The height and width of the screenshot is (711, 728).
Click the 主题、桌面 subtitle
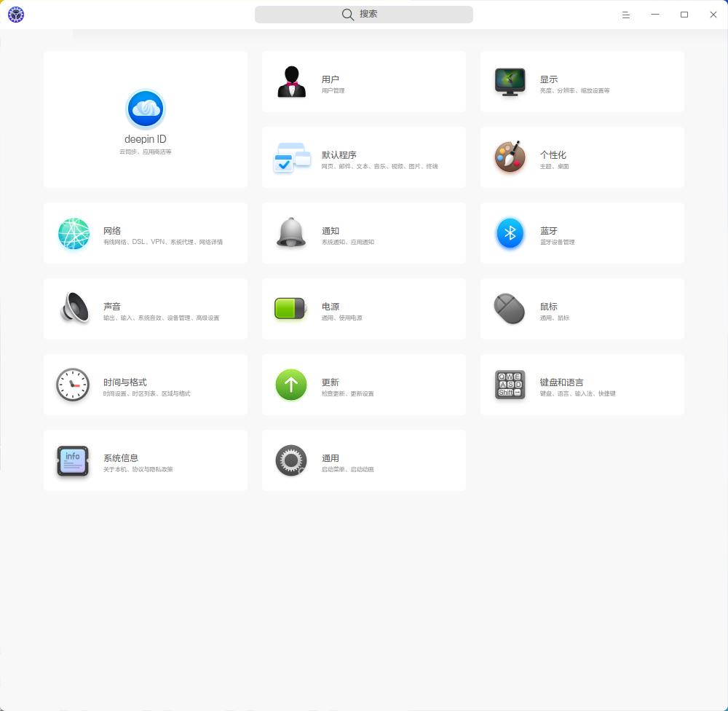[x=554, y=166]
